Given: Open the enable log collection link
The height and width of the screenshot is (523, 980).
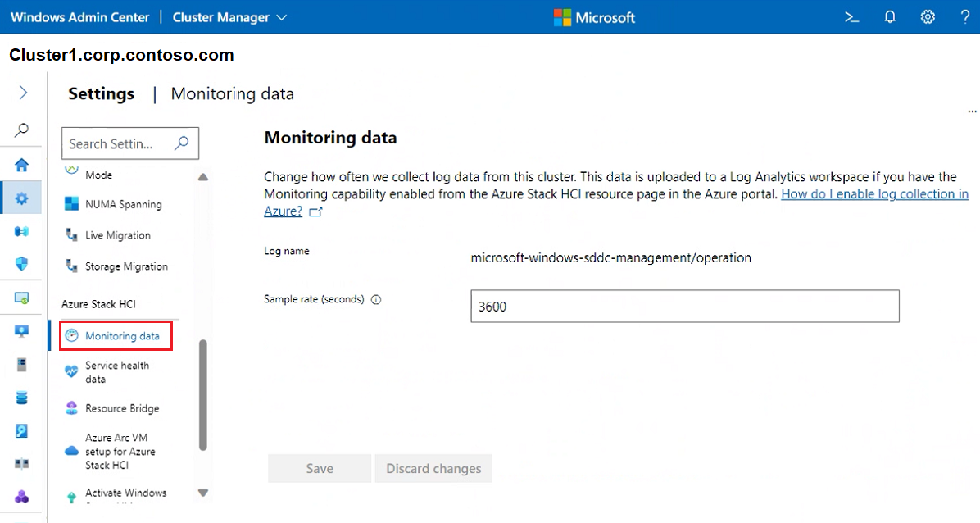Looking at the screenshot, I should tap(874, 194).
